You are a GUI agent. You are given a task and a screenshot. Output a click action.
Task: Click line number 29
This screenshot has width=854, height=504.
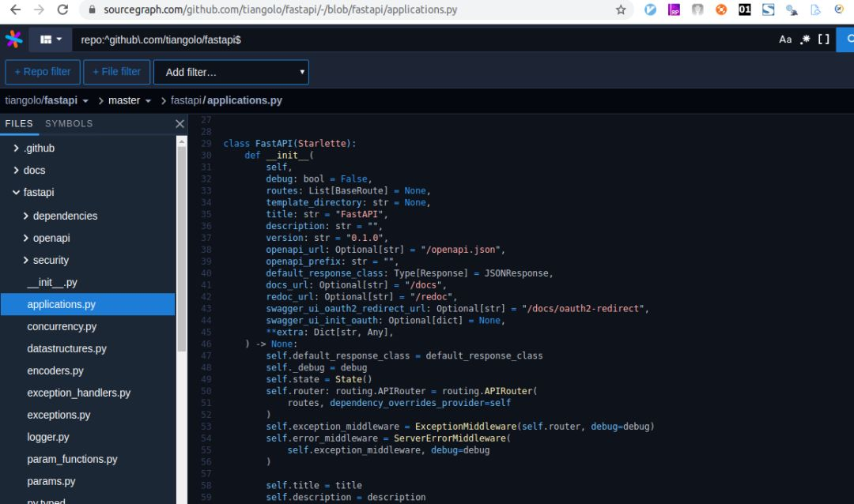tap(206, 144)
